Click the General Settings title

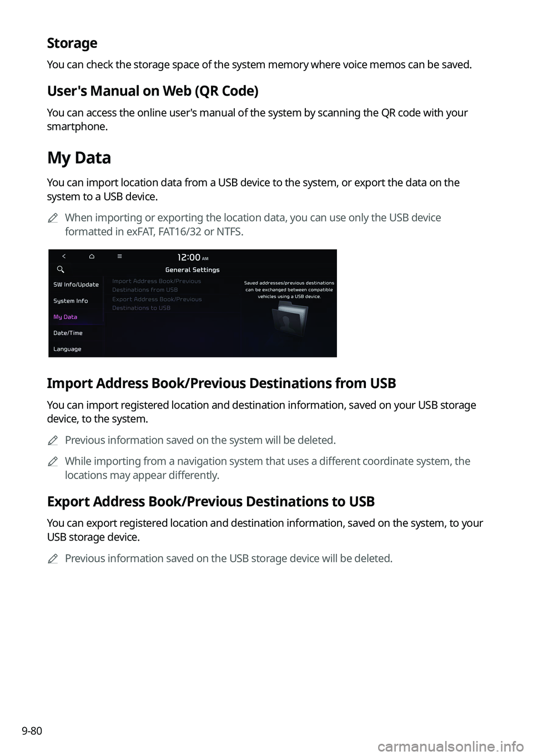192,270
